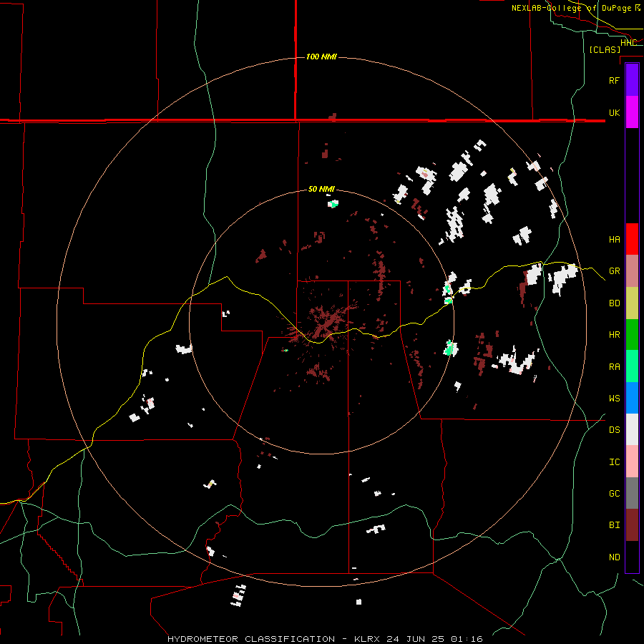
Task: Click the 01:16 timestamp text
Action: pos(467,639)
